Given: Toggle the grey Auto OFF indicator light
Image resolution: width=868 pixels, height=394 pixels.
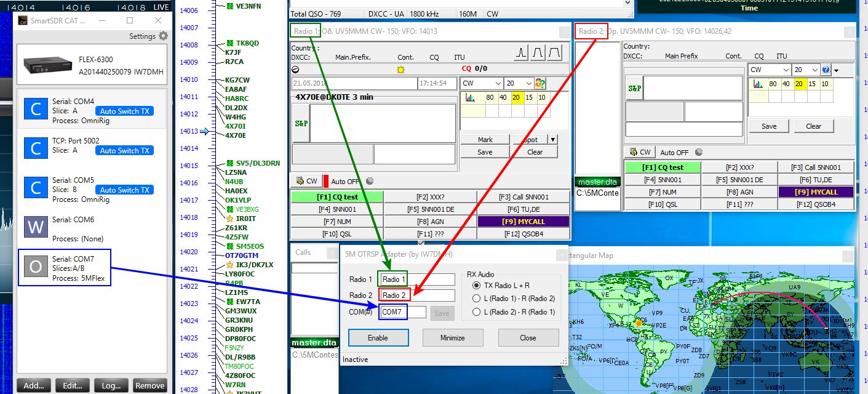Looking at the screenshot, I should [x=370, y=182].
